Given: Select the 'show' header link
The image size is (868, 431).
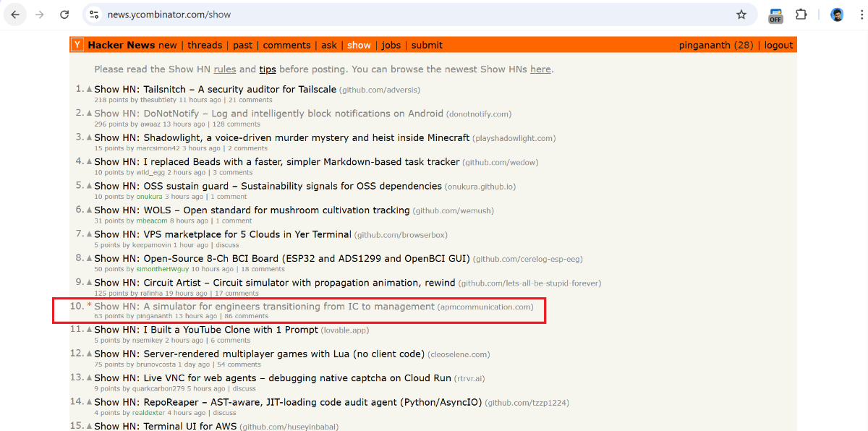Looking at the screenshot, I should pos(359,45).
